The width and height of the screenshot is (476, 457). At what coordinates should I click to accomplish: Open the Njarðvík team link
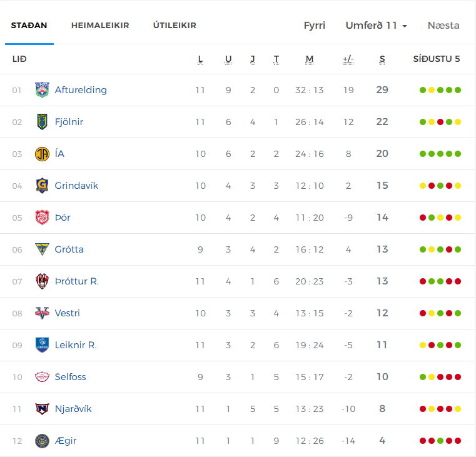(x=73, y=409)
